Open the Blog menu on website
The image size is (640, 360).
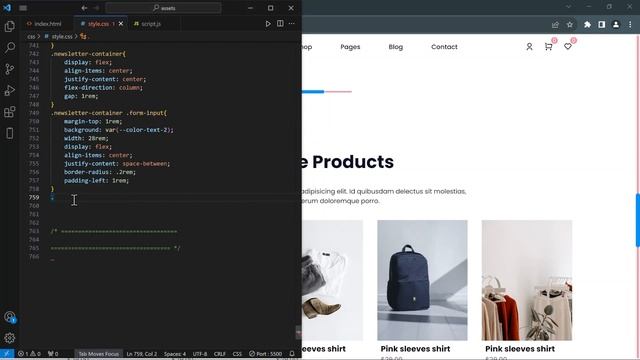pyautogui.click(x=396, y=47)
